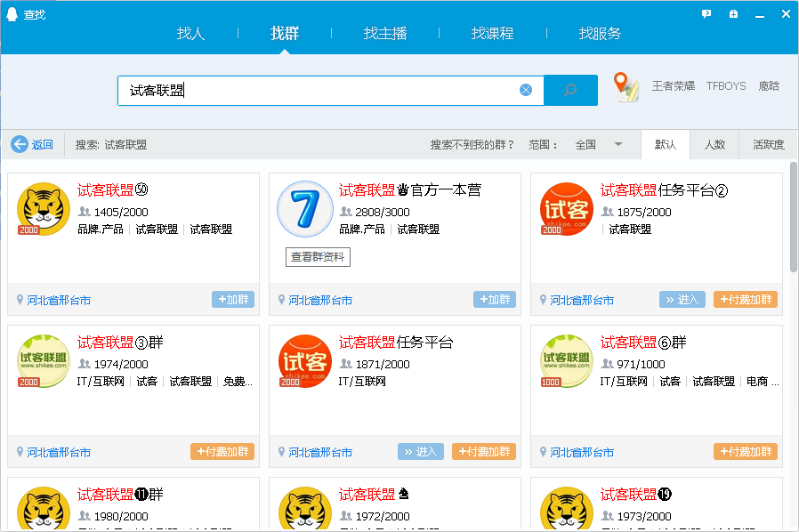The width and height of the screenshot is (799, 532).
Task: Open the 找课程 tab
Action: coord(492,34)
